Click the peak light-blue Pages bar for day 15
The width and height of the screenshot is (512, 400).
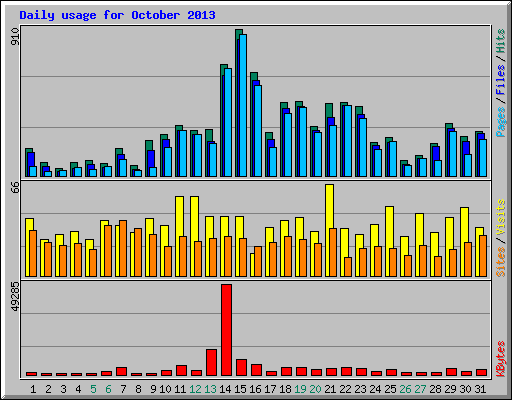pyautogui.click(x=243, y=105)
